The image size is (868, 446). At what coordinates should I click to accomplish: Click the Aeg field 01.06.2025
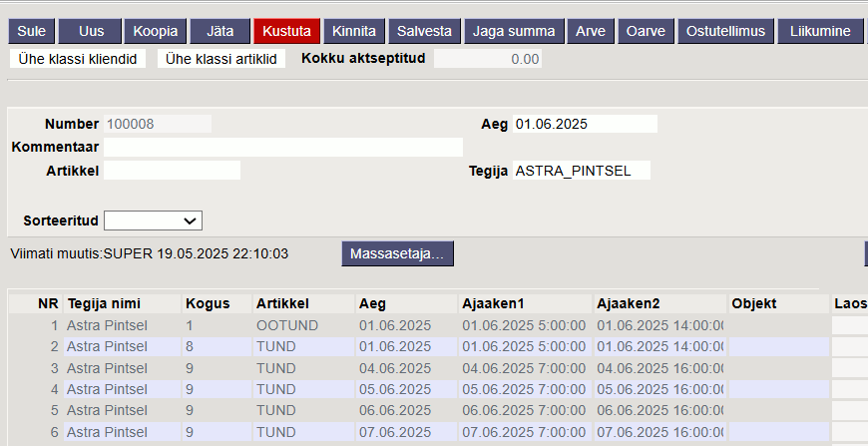[585, 124]
